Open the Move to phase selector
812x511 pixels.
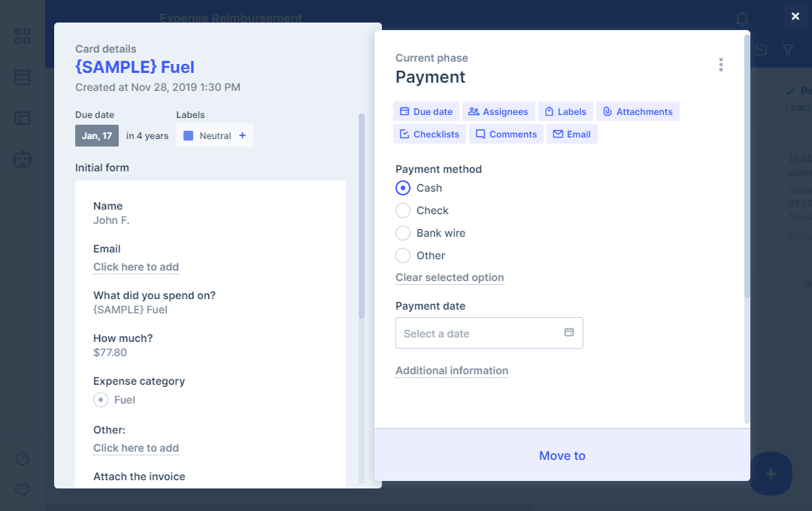tap(562, 455)
